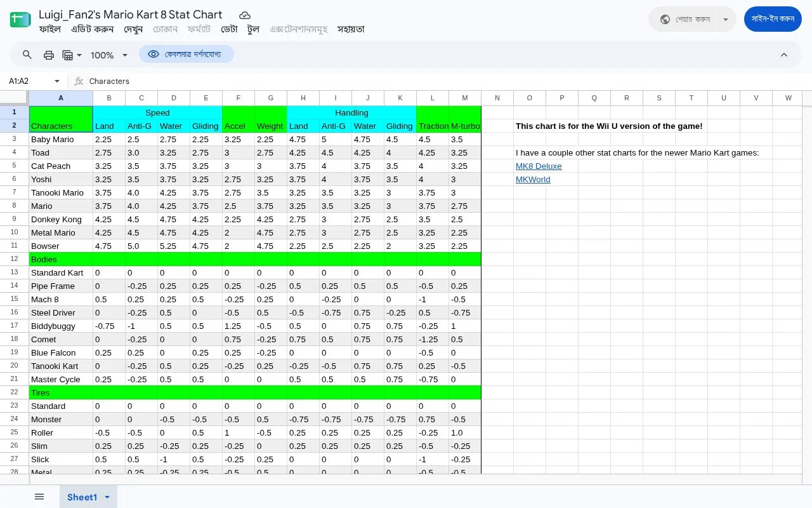The image size is (812, 508).
Task: Open the এডিট করুন menu
Action: [93, 29]
